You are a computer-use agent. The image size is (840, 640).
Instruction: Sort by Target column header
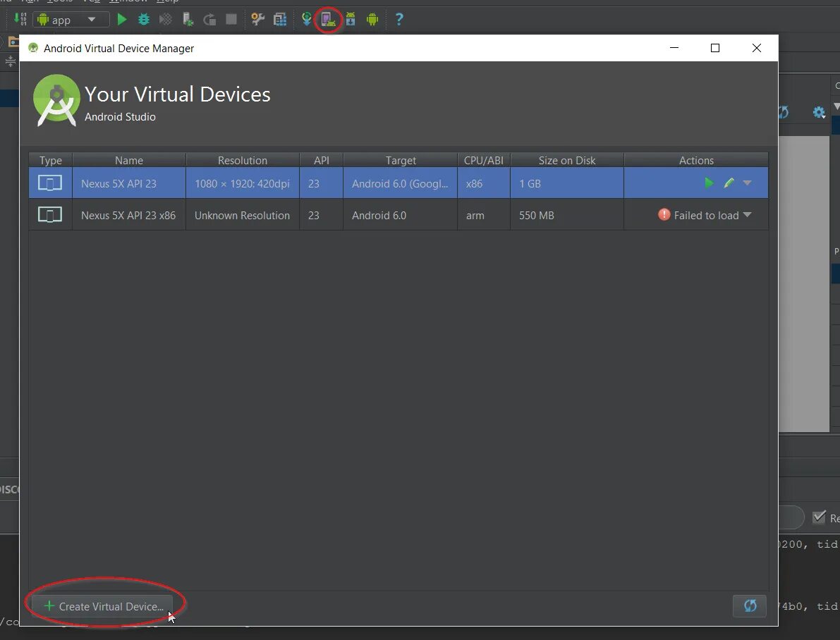click(400, 160)
